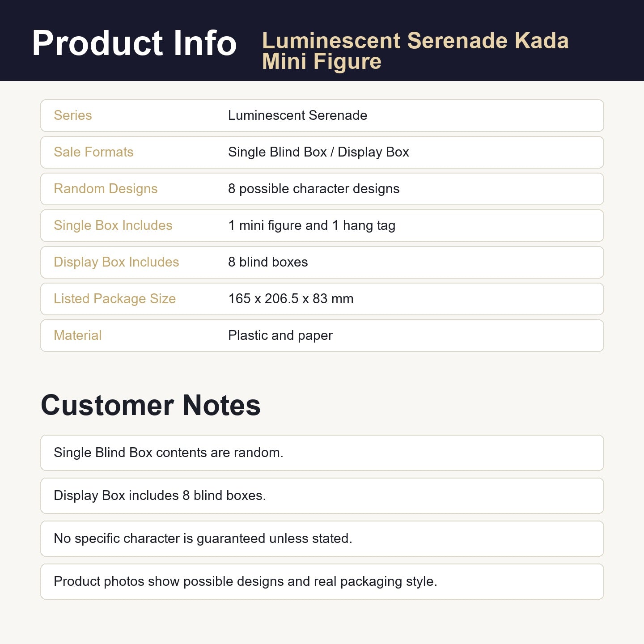Select the 165 x 206.5 x 83 mm value
644x644 pixels.
tap(291, 299)
